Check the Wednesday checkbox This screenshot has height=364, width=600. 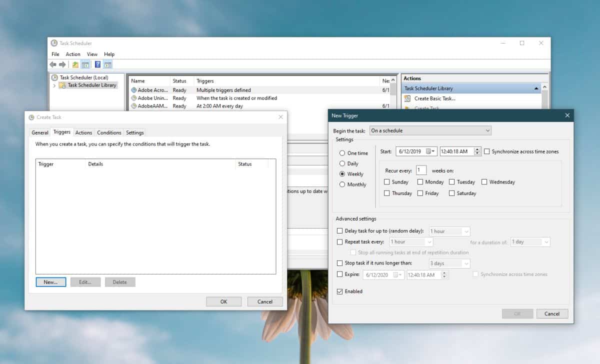click(x=484, y=182)
